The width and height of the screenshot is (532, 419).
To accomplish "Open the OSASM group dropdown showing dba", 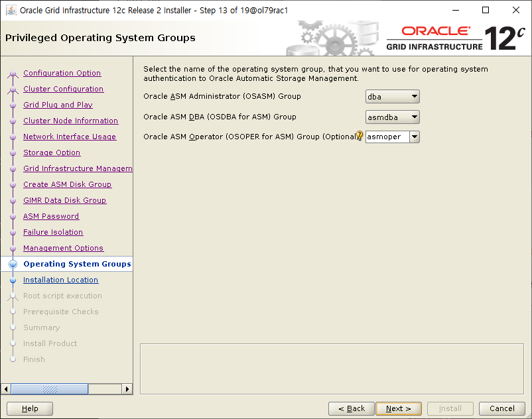I will click(x=393, y=97).
